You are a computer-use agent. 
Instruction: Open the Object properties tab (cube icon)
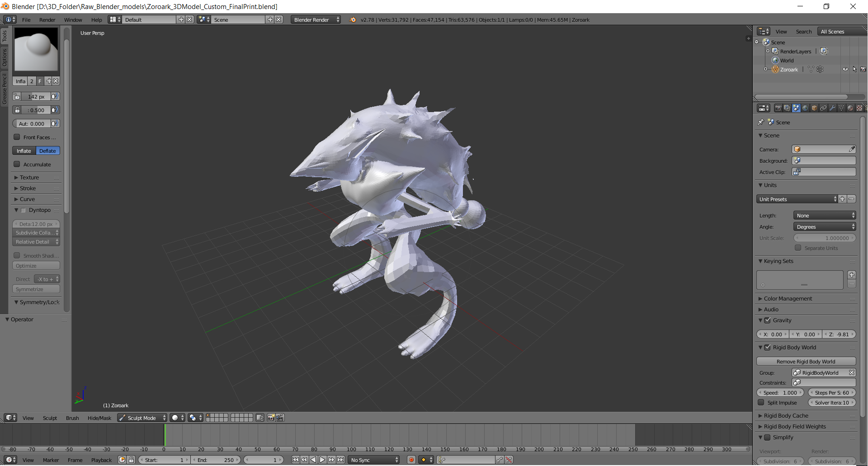pyautogui.click(x=814, y=108)
